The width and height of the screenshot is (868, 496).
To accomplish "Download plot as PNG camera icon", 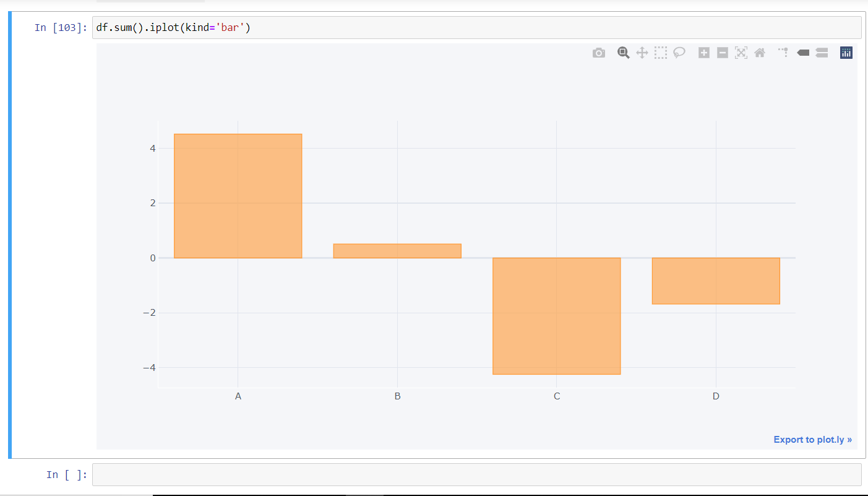I will point(598,53).
